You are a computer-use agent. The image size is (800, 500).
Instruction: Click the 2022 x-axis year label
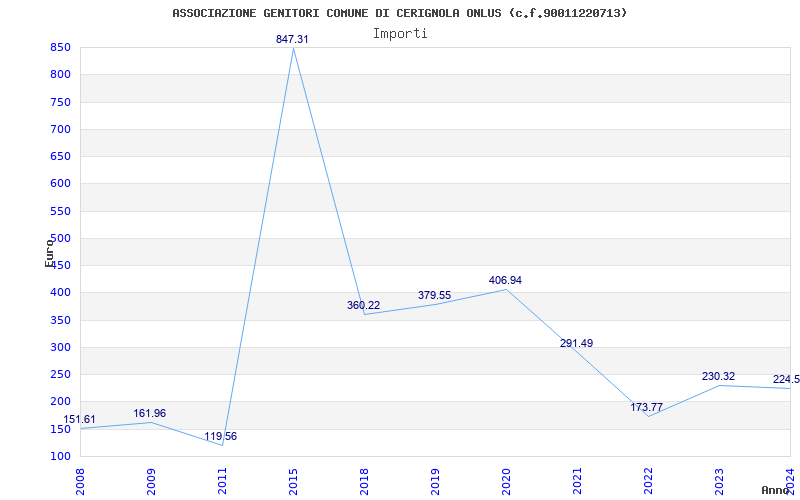tap(648, 481)
